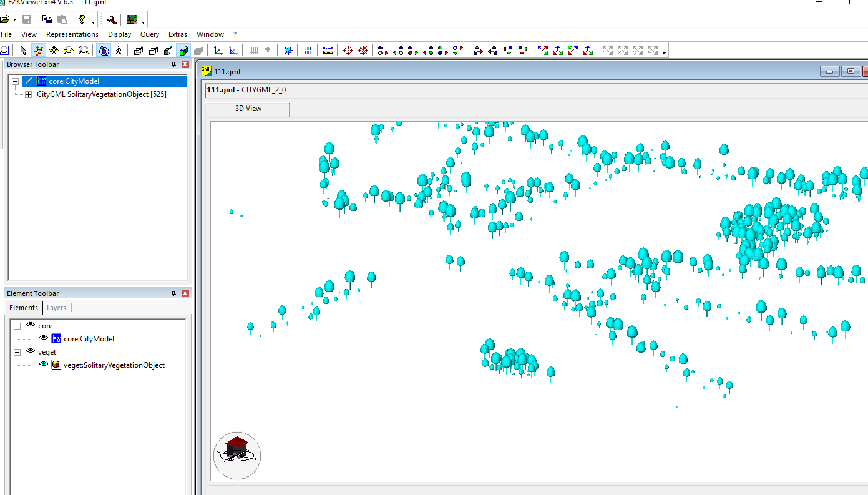The height and width of the screenshot is (495, 868).
Task: Click the first gray numbered view icon
Action: (608, 51)
